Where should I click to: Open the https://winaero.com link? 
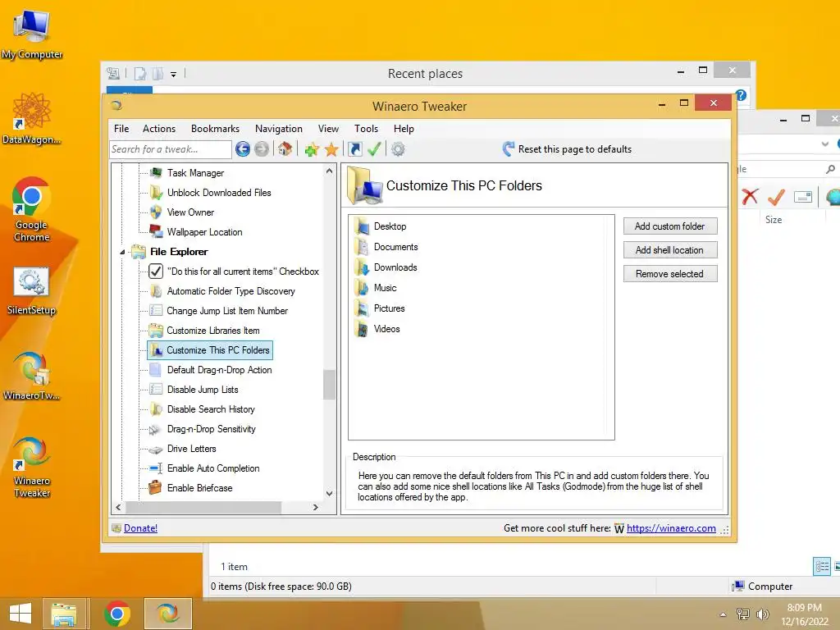click(x=671, y=528)
